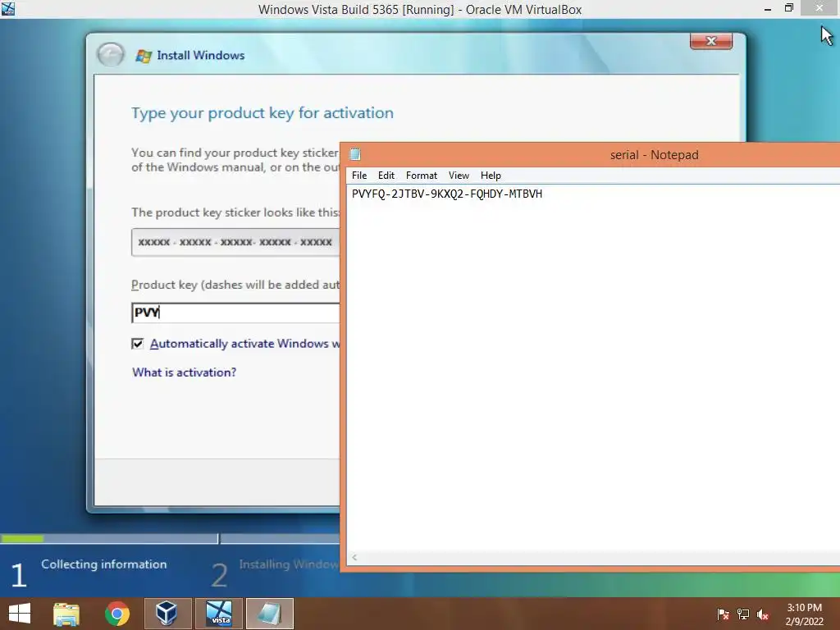Launch Google Chrome from the taskbar
This screenshot has height=630, width=840.
pyautogui.click(x=117, y=614)
